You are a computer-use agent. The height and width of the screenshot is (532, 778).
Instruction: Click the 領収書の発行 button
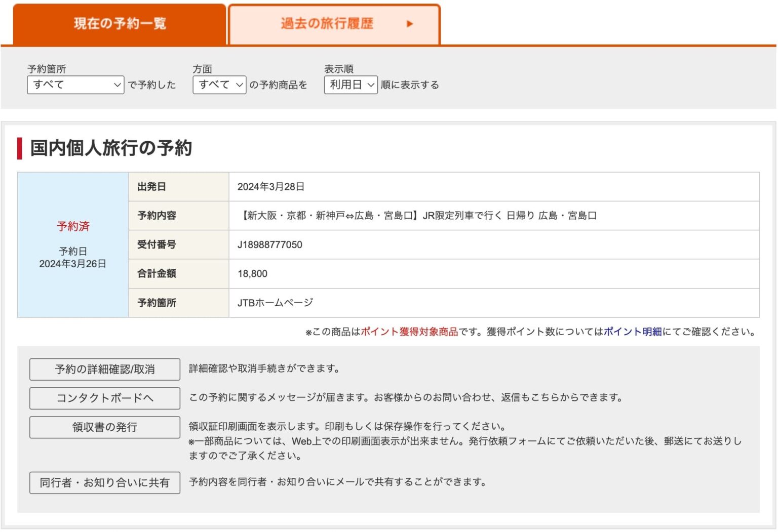(105, 427)
